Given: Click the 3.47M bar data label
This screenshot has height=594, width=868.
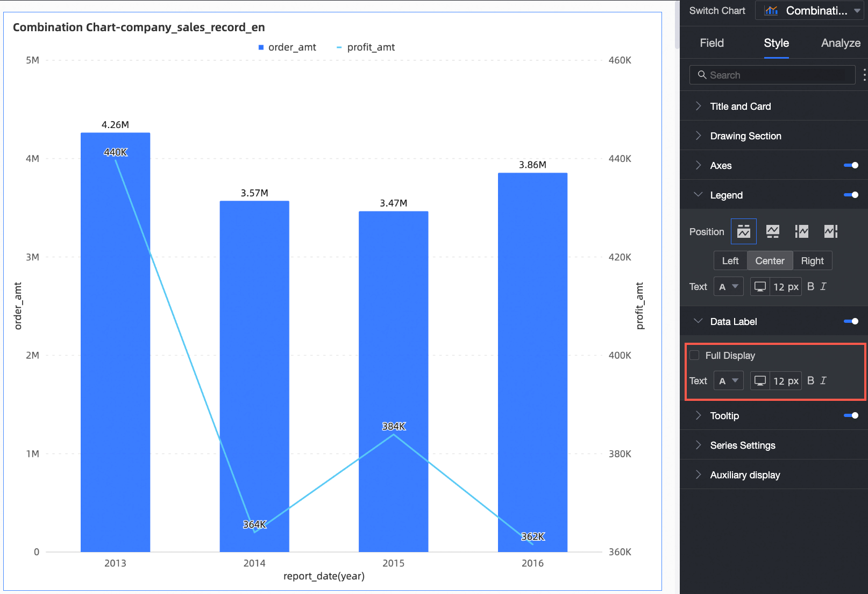Looking at the screenshot, I should tap(394, 203).
